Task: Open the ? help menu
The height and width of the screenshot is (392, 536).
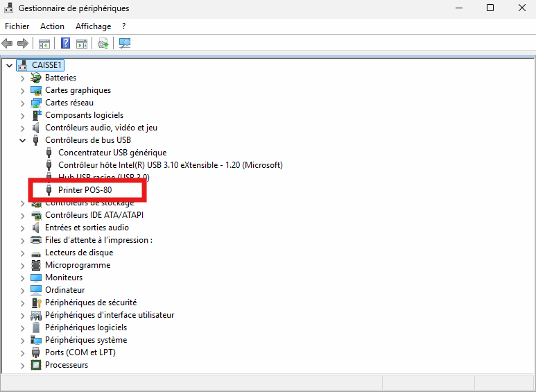Action: tap(123, 26)
